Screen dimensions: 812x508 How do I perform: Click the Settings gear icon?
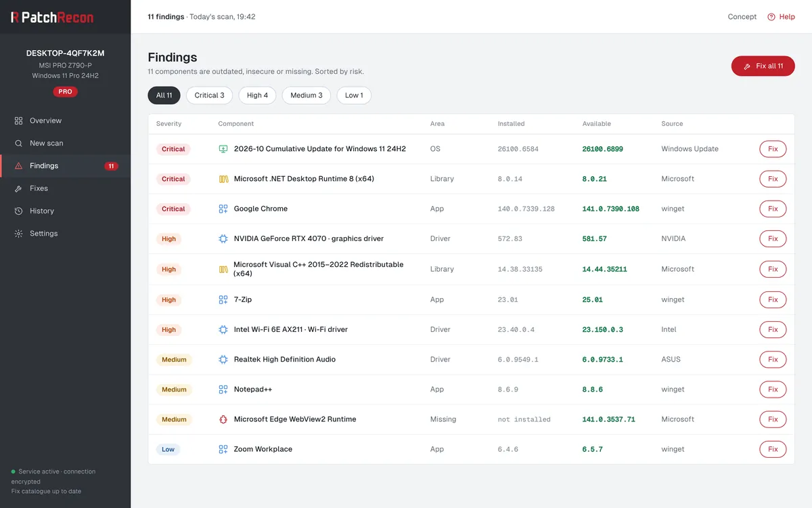[18, 234]
